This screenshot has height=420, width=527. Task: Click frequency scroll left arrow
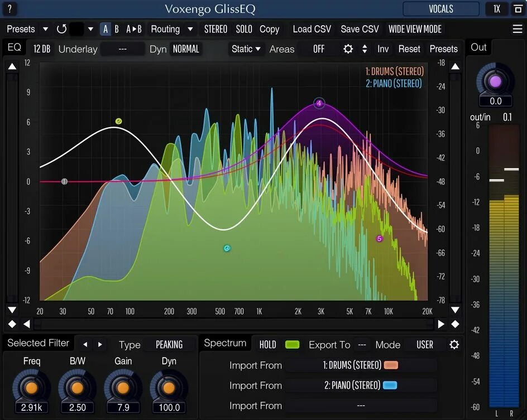tap(27, 324)
